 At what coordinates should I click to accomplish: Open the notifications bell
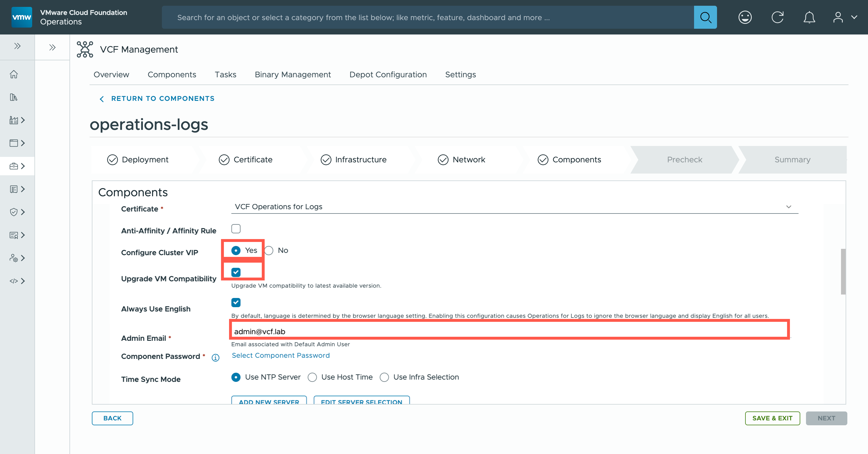tap(809, 17)
